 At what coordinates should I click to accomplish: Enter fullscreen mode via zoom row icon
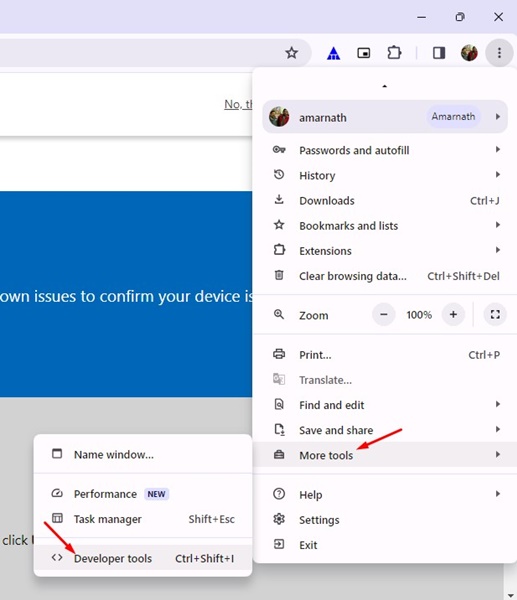[495, 315]
